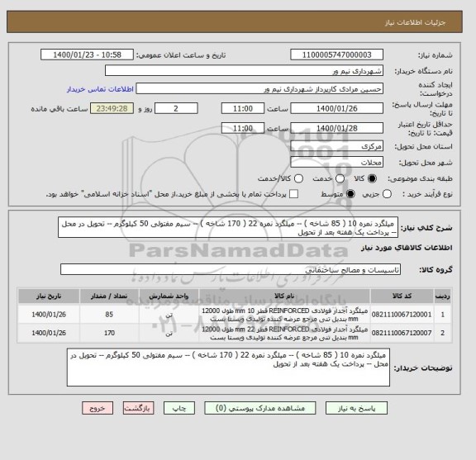Click product code 082111006712007 cell
The image size is (476, 460).
pyautogui.click(x=402, y=333)
